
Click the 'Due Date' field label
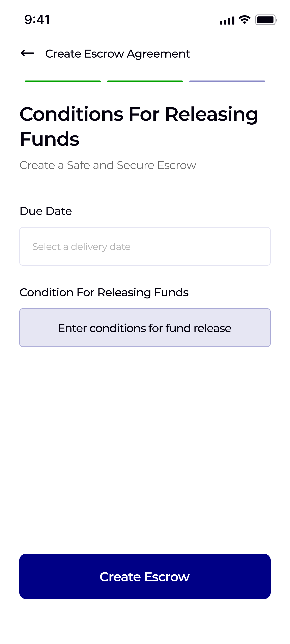coord(46,211)
